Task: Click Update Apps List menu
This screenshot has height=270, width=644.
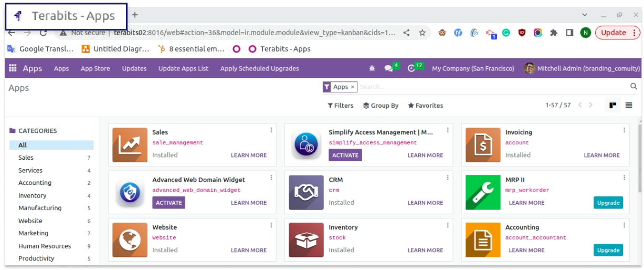Action: pyautogui.click(x=183, y=68)
